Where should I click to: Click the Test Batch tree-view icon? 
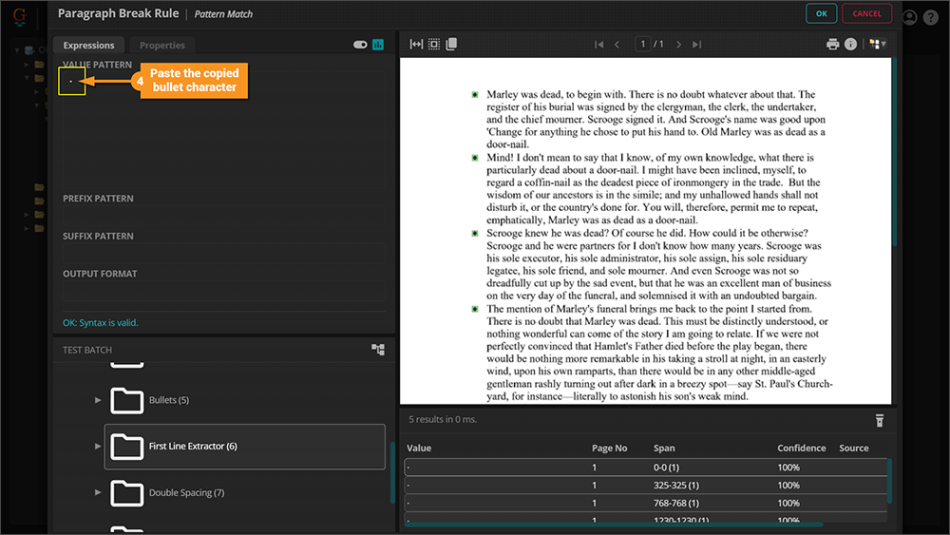378,350
